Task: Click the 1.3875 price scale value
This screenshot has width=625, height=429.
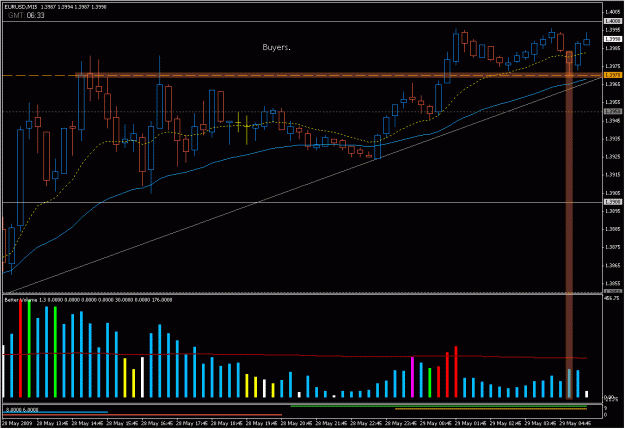Action: click(613, 247)
